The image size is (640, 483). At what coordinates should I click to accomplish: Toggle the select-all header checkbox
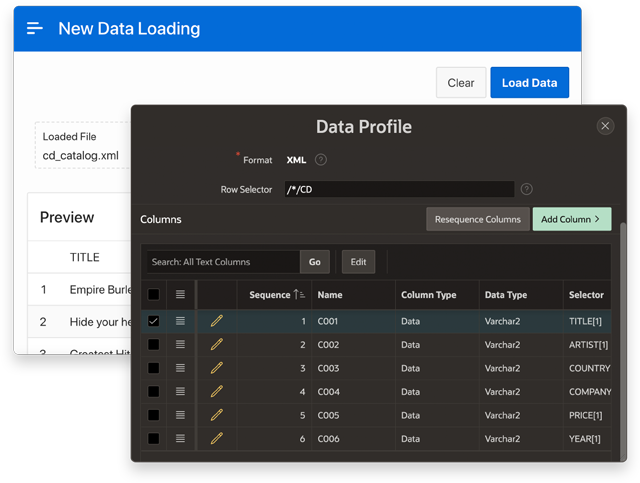click(153, 295)
